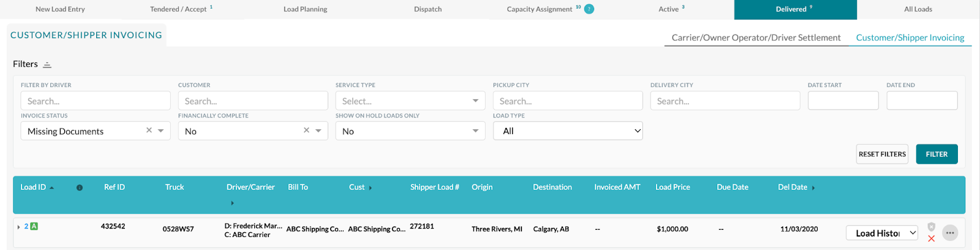Clear the Missing Documents invoice status selection
The image size is (980, 250).
[x=149, y=131]
